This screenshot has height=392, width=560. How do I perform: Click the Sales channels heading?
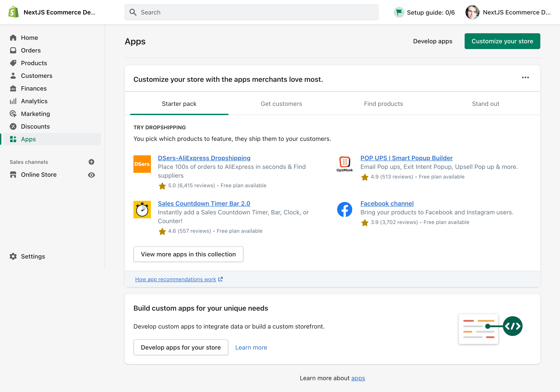[29, 162]
